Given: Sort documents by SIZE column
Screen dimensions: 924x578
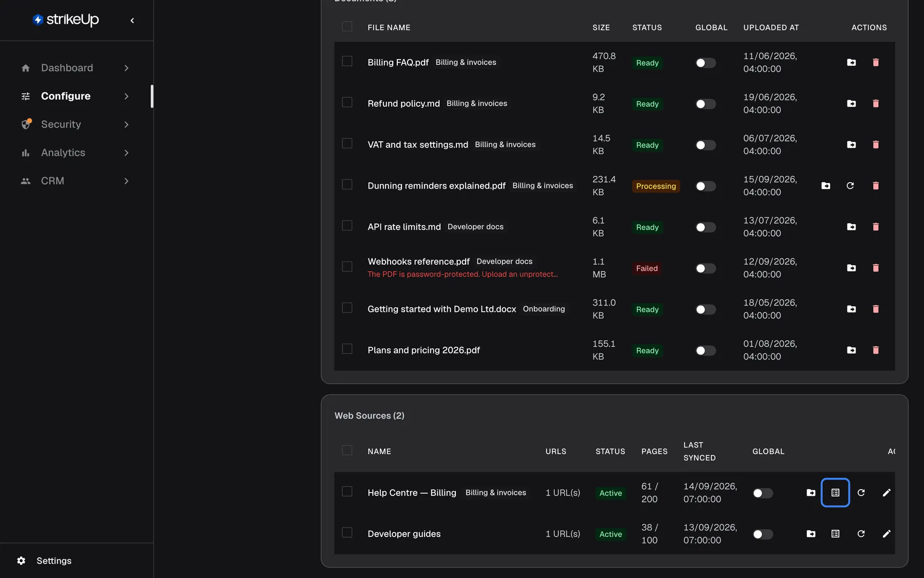Looking at the screenshot, I should (x=601, y=27).
